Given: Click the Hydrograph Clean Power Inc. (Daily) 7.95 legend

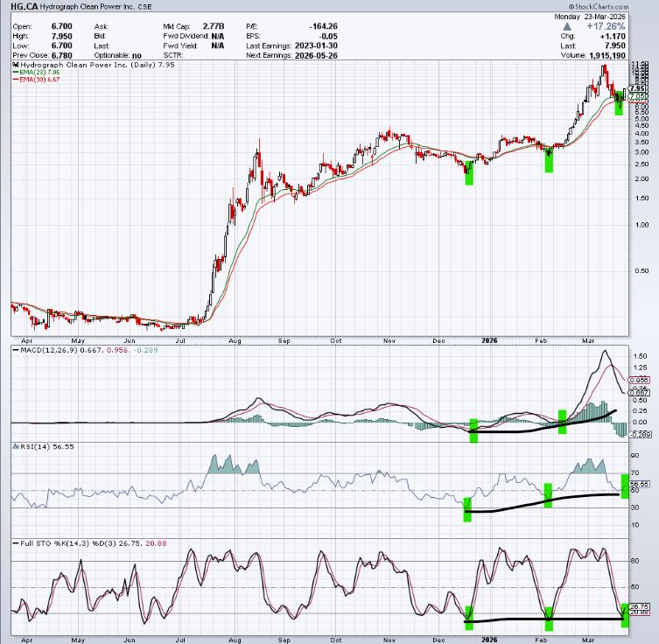Looking at the screenshot, I should (97, 65).
